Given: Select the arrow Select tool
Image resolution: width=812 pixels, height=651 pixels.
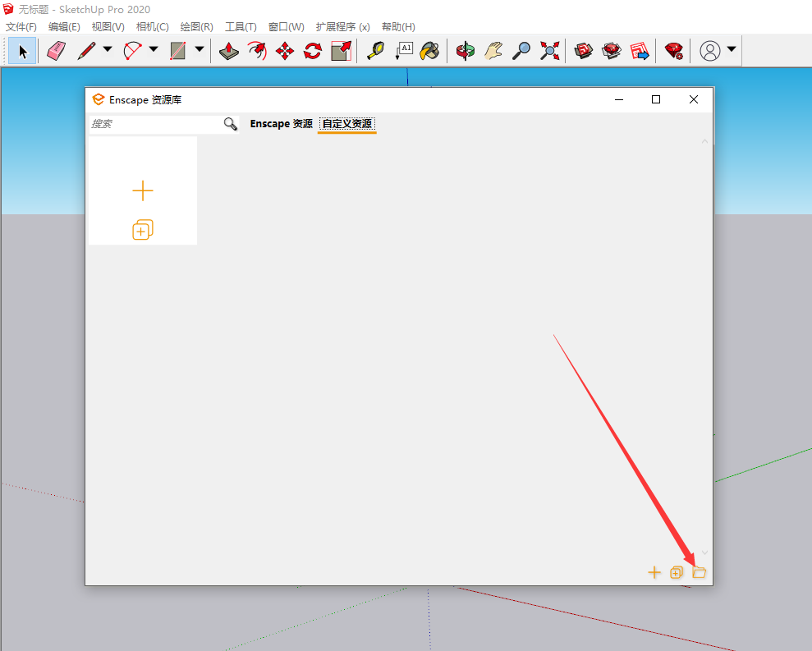Looking at the screenshot, I should 22,51.
